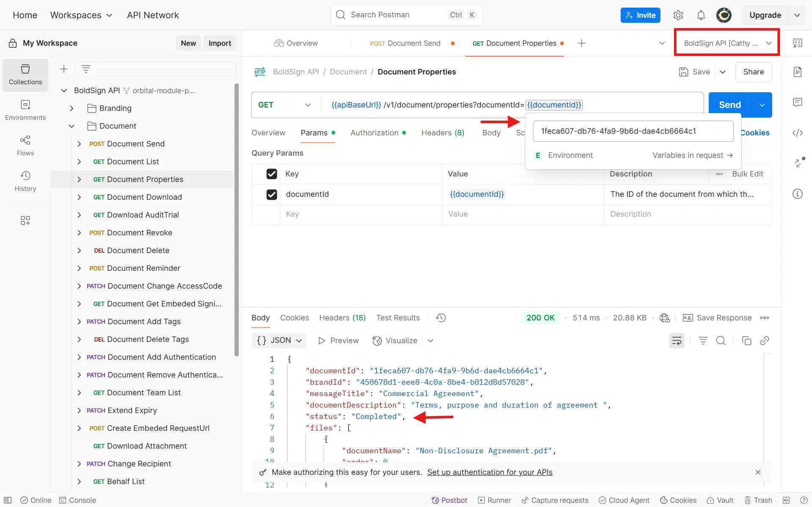Switch to the Authorization tab

click(378, 133)
